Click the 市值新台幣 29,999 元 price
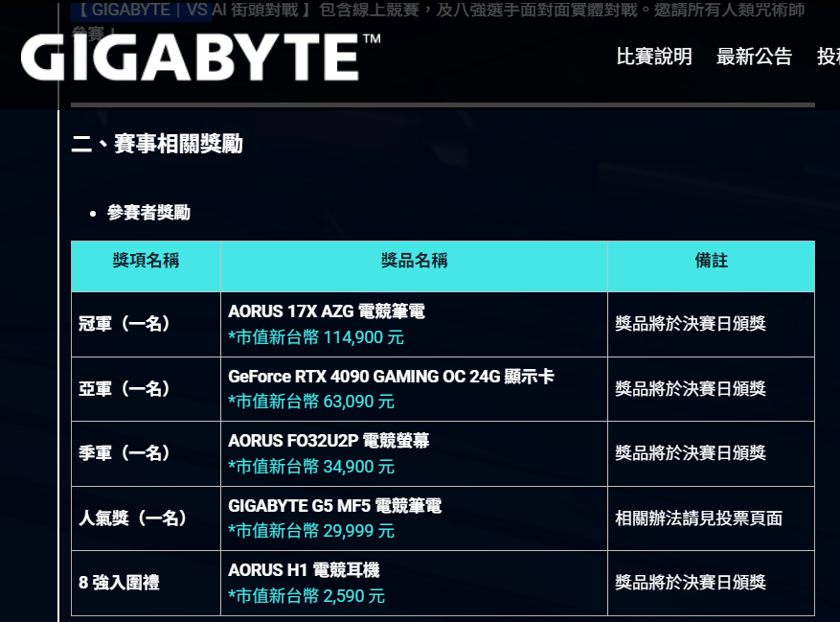840x622 pixels. pos(311,531)
